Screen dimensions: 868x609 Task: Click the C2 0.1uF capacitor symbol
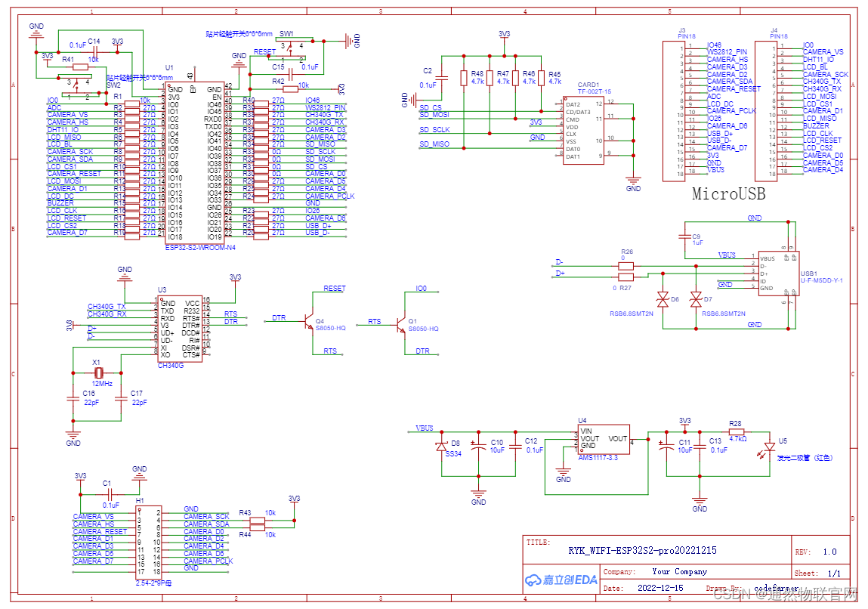click(441, 78)
